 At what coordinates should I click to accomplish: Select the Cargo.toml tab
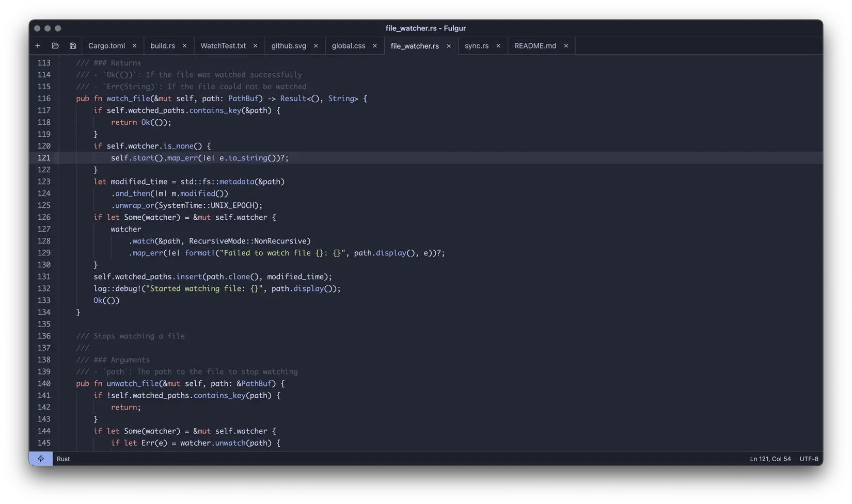(x=106, y=45)
